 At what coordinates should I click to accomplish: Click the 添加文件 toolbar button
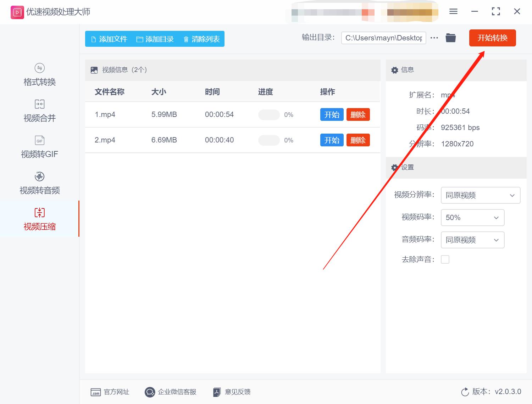[x=109, y=39]
